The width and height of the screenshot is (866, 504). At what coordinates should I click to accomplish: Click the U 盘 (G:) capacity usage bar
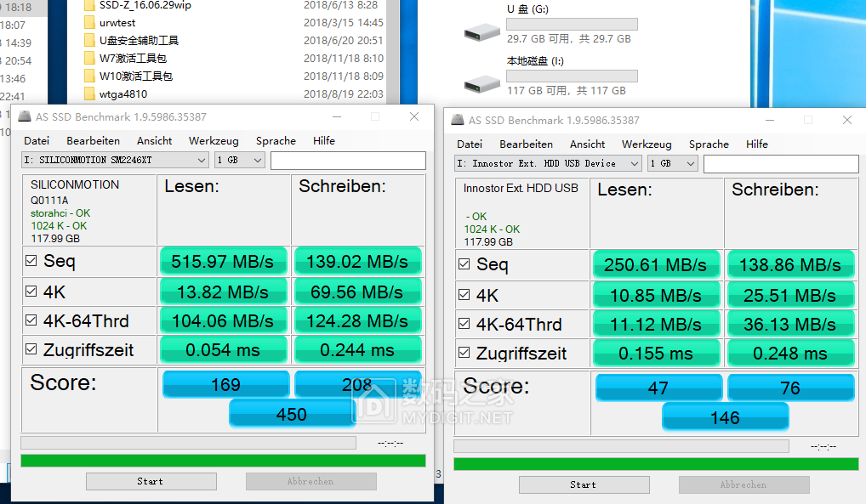pos(572,25)
